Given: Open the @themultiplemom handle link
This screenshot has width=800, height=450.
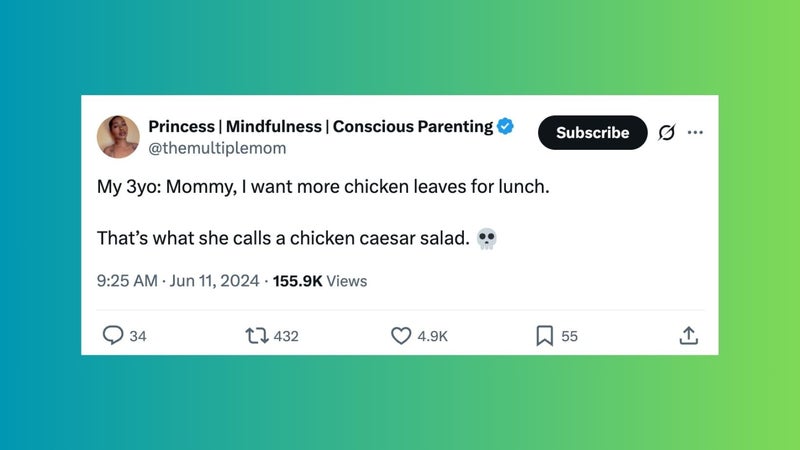Looking at the screenshot, I should pos(217,148).
